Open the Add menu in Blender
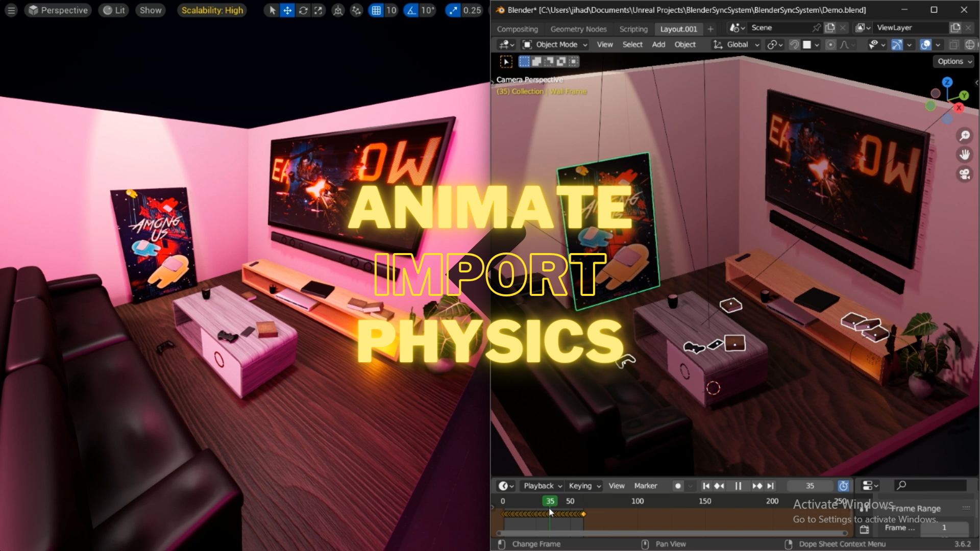Screen dimensions: 980x551 (x=658, y=45)
